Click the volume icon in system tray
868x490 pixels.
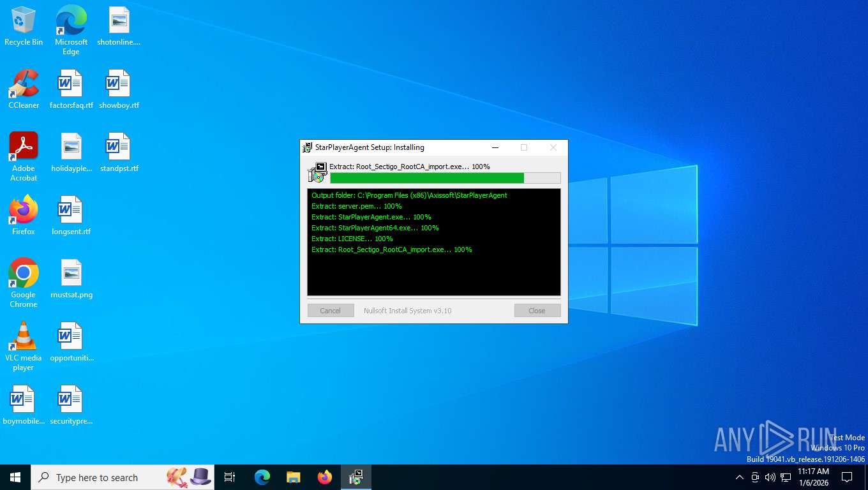[x=770, y=477]
